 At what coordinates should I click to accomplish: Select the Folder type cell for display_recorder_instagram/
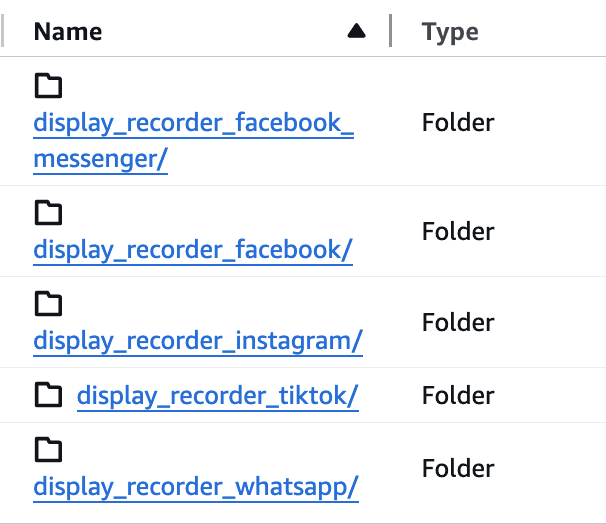click(458, 322)
